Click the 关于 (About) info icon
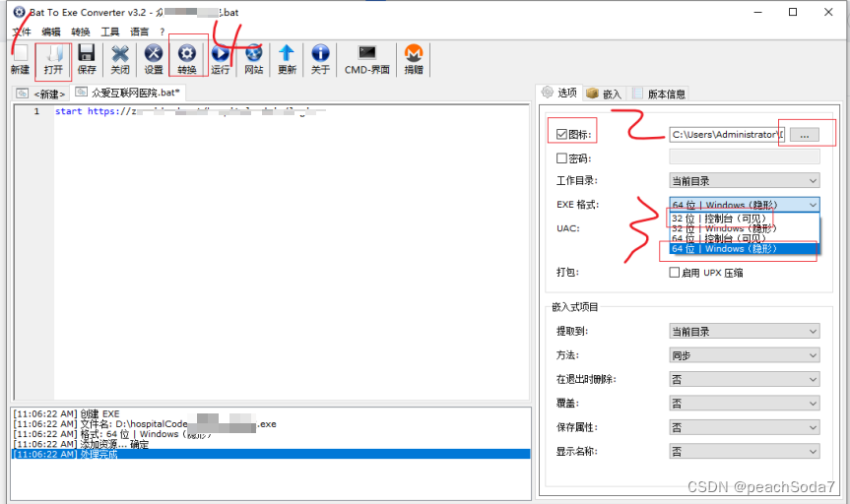 (x=320, y=59)
